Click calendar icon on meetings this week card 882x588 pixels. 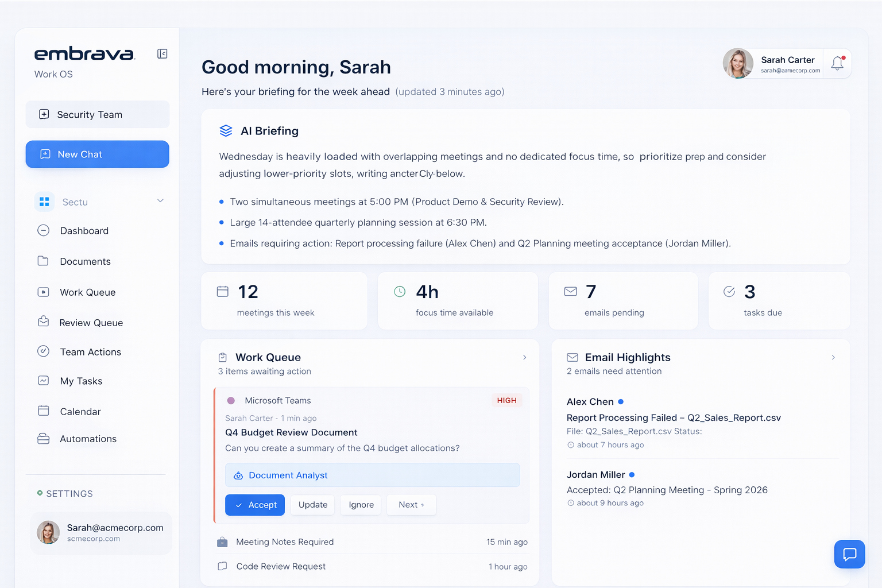223,292
